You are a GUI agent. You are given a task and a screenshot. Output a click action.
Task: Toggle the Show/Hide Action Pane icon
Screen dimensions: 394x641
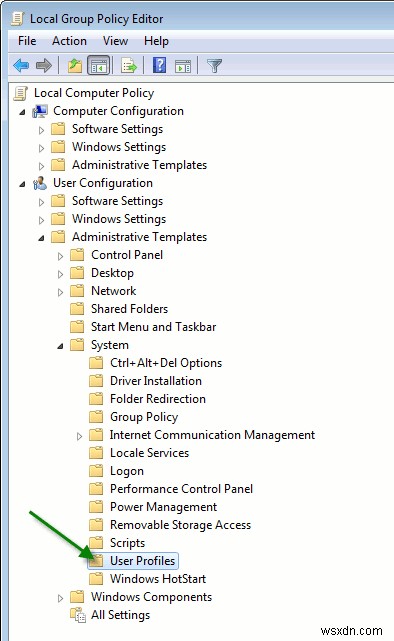tap(183, 65)
